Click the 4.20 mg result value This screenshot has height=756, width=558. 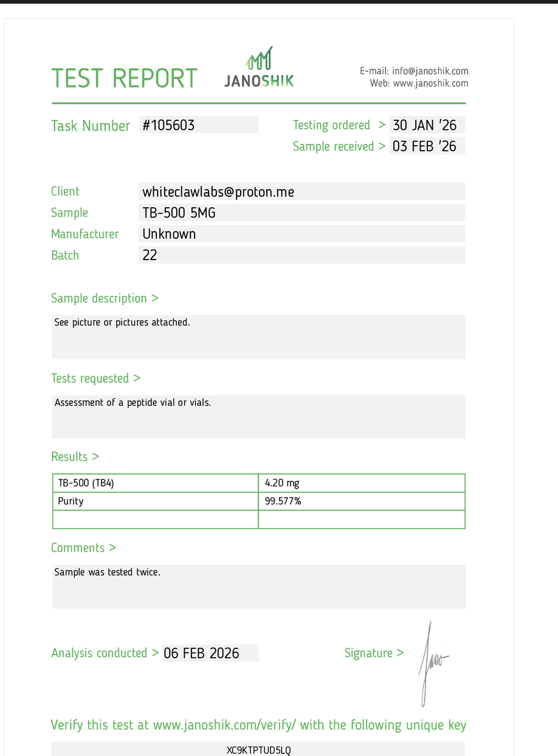[362, 483]
